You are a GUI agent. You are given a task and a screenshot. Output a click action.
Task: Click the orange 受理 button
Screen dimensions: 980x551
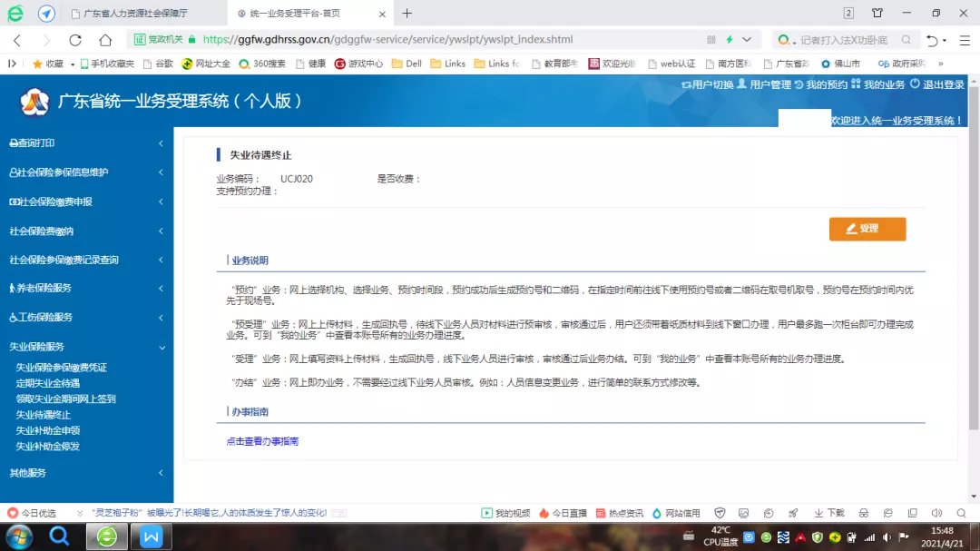867,229
